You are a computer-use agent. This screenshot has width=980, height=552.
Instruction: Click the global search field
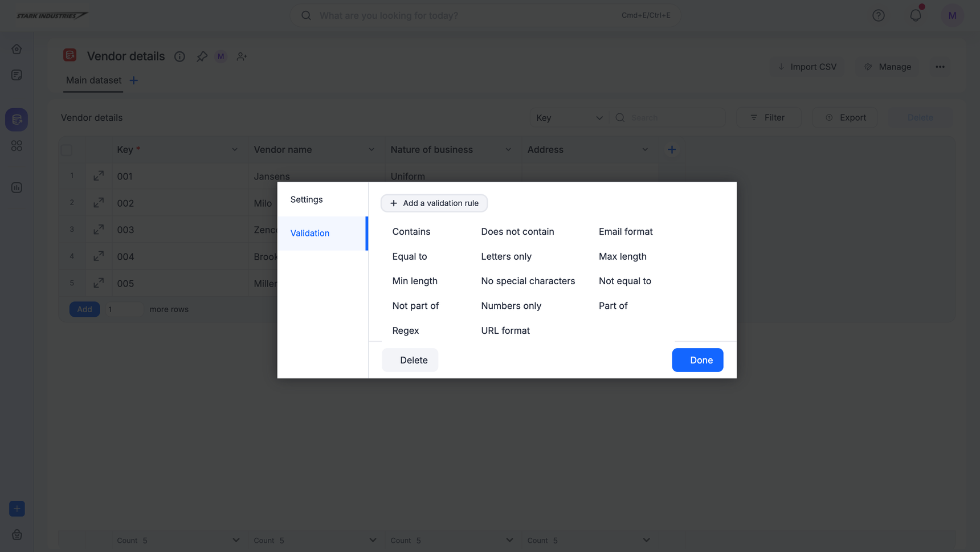point(485,15)
